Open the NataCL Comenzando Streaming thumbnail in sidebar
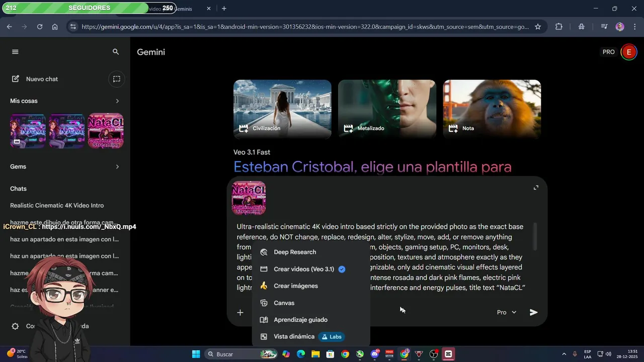The image size is (644, 362). point(106,131)
